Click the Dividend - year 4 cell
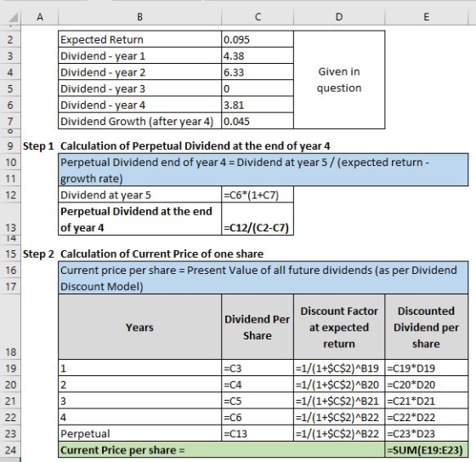 tap(139, 105)
